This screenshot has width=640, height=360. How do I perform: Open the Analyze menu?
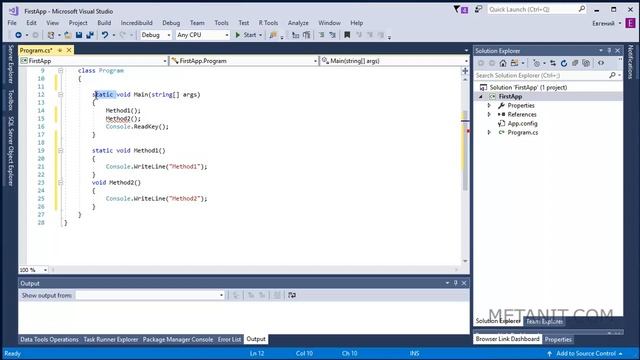click(298, 23)
